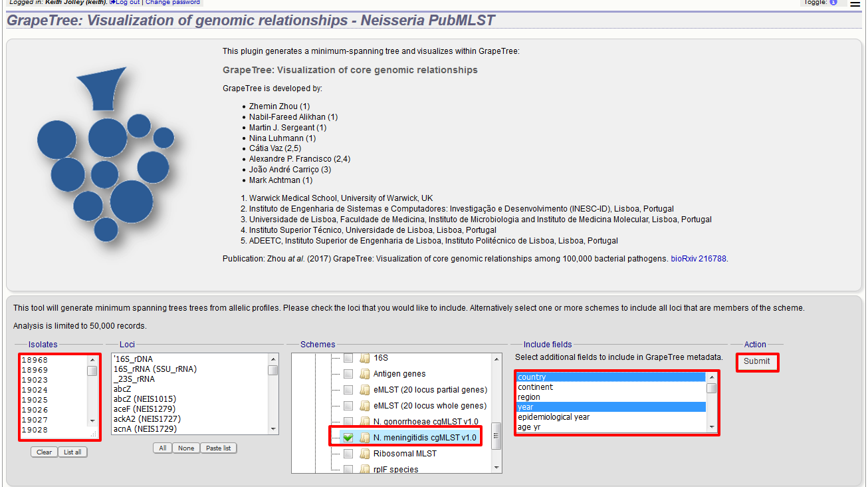Click N. meningitidis cgMLST folder icon
This screenshot has width=868, height=487.
(x=364, y=438)
